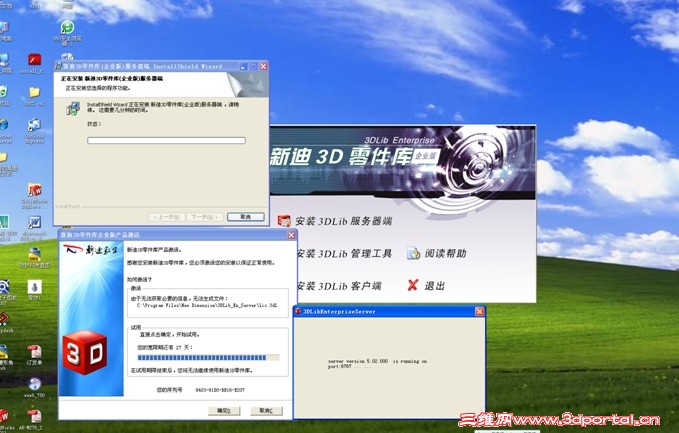Image resolution: width=679 pixels, height=433 pixels.
Task: Click the red 3D cube logo
Action: pos(85,353)
